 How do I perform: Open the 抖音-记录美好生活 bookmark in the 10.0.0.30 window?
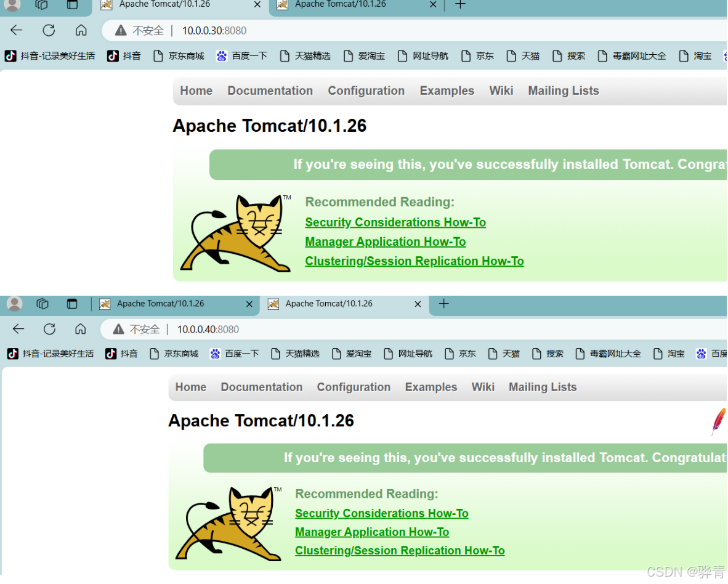click(x=50, y=56)
